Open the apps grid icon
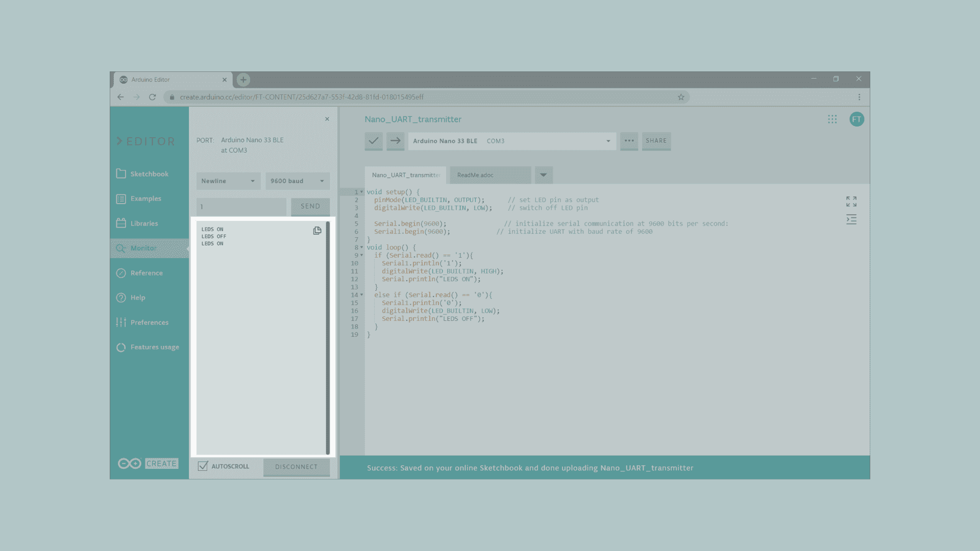 pyautogui.click(x=832, y=119)
